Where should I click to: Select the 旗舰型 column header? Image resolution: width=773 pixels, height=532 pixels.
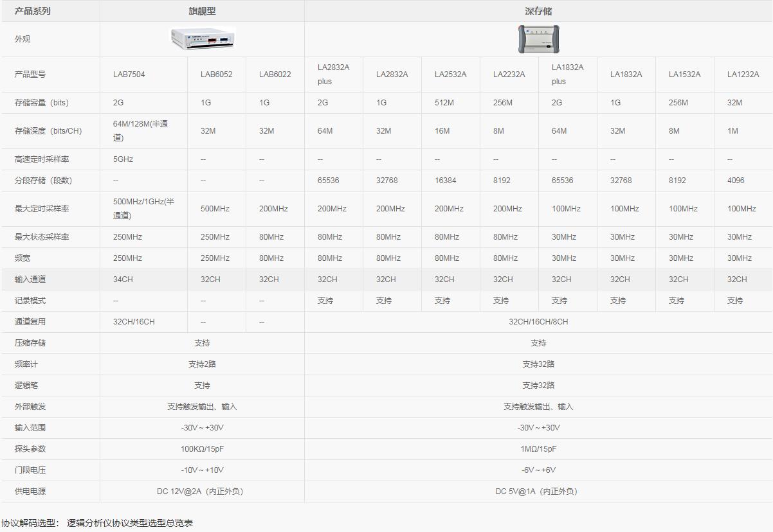pyautogui.click(x=202, y=11)
